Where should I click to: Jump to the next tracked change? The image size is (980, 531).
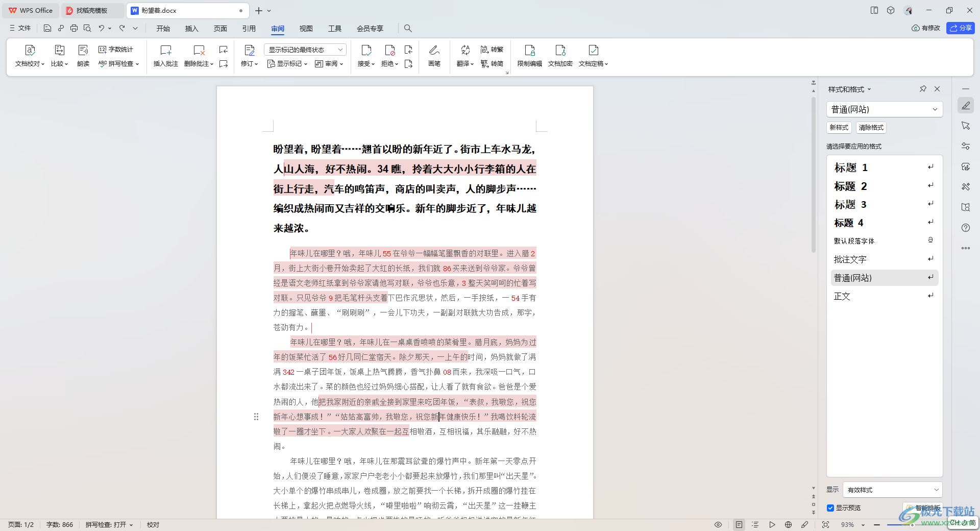click(x=408, y=64)
